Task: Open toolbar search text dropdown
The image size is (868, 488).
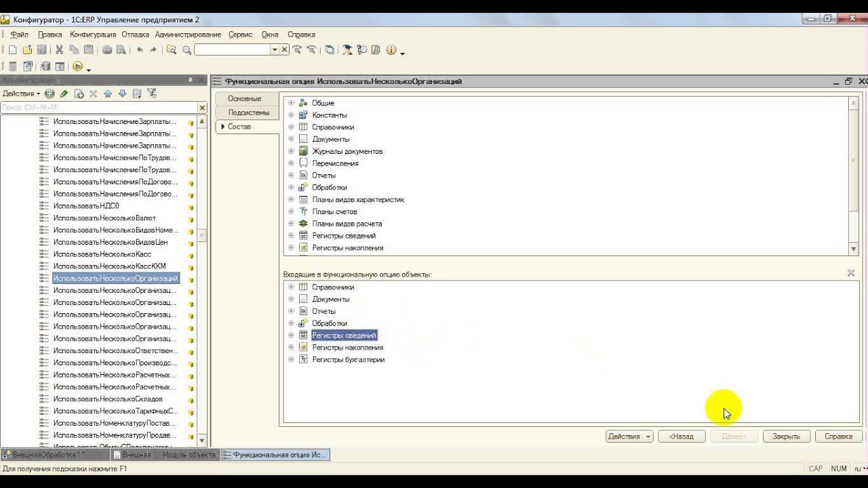Action: [x=275, y=49]
